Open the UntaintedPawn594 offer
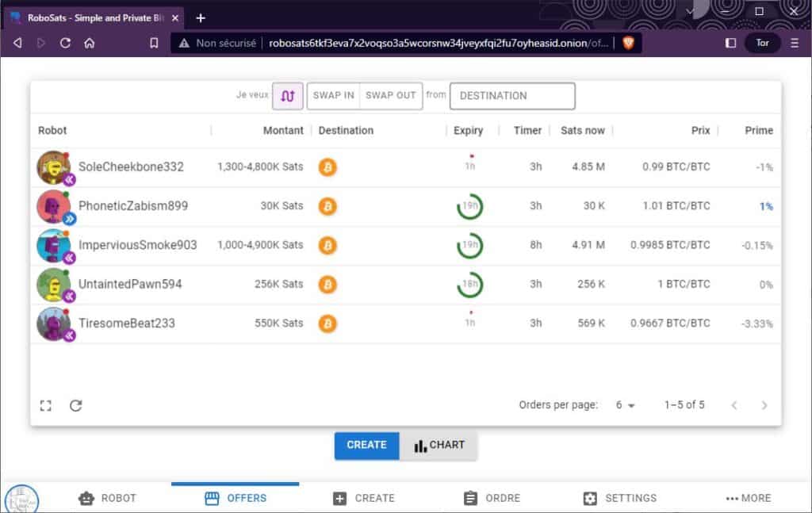Viewport: 812px width, 513px height. click(405, 284)
